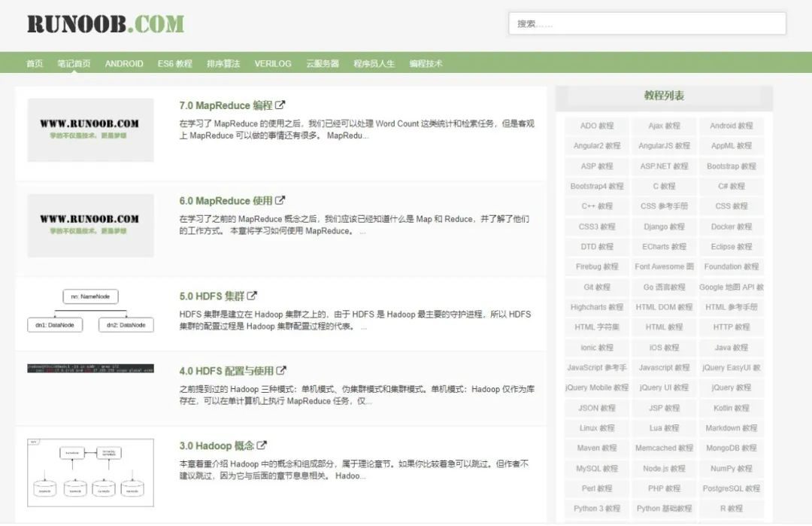Click external link icon beside 7.0 MapReduce 编程
The width and height of the screenshot is (812, 526).
pyautogui.click(x=280, y=105)
